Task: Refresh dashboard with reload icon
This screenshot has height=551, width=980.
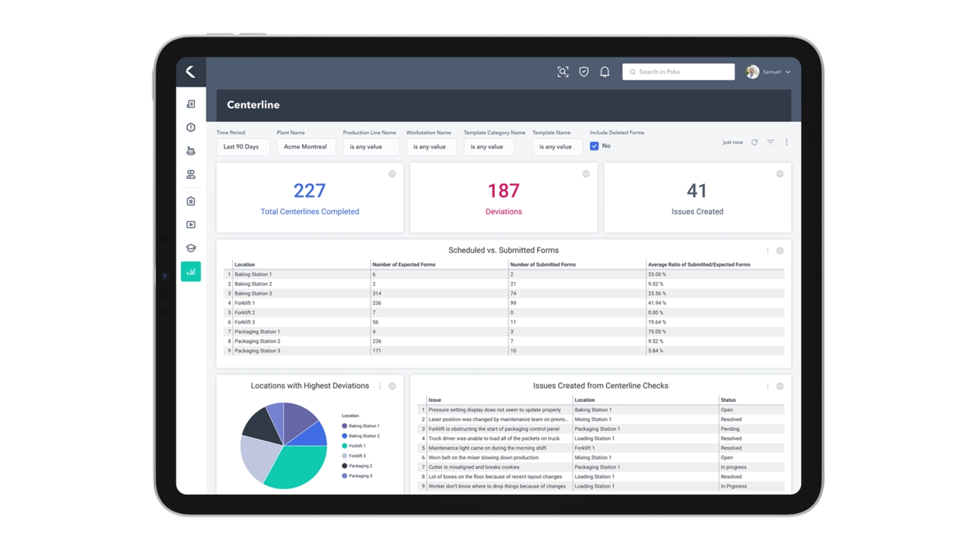Action: pos(754,142)
